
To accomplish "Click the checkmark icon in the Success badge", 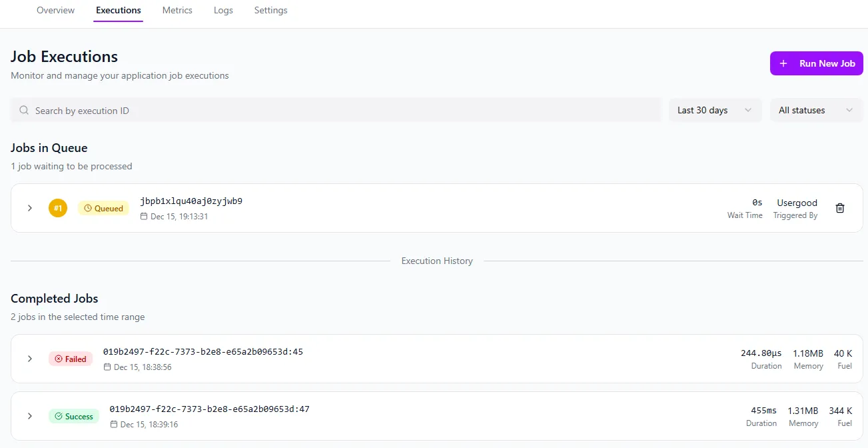I will click(x=57, y=416).
